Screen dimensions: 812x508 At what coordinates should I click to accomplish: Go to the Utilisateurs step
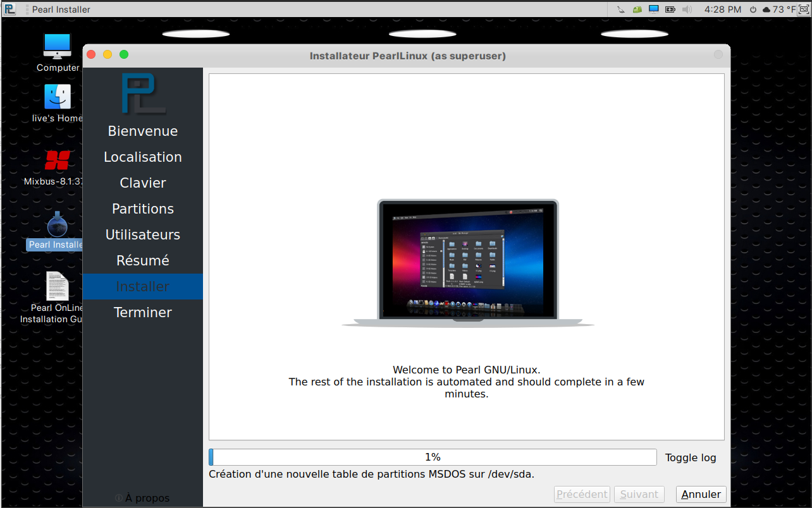tap(143, 235)
